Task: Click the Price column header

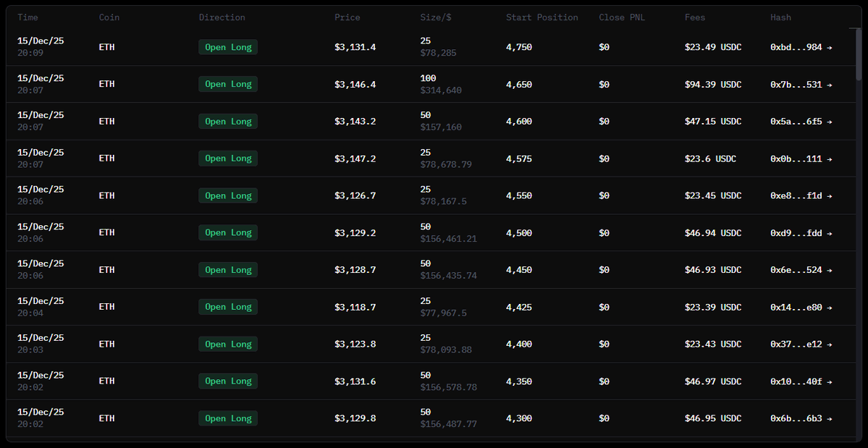Action: click(347, 17)
